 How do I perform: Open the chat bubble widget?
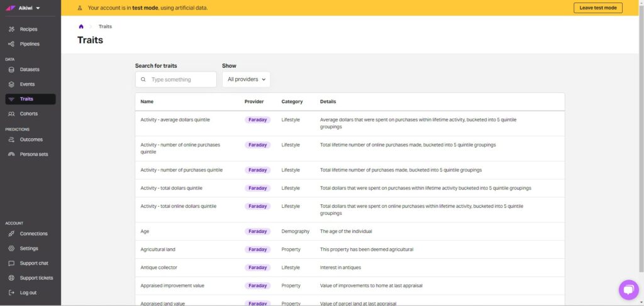(628, 290)
